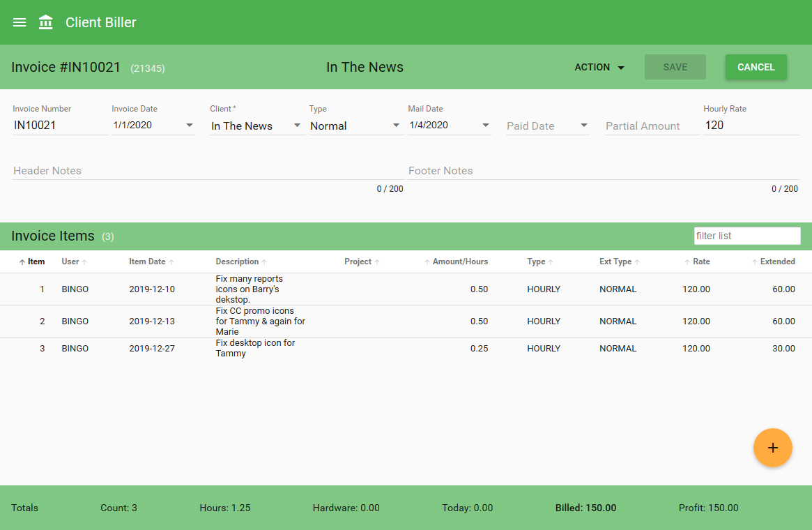Sort by the Amount/Hours column header
Screen dimensions: 812x530
pos(456,262)
